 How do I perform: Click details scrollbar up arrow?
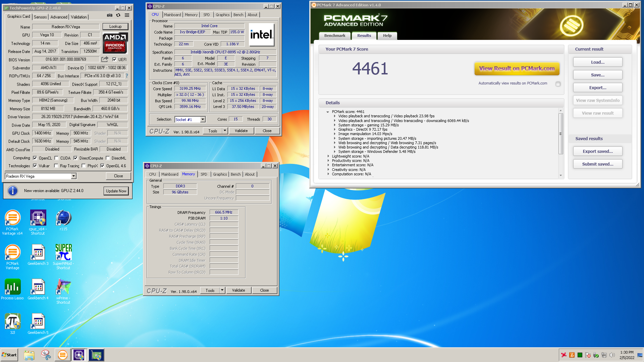(560, 111)
